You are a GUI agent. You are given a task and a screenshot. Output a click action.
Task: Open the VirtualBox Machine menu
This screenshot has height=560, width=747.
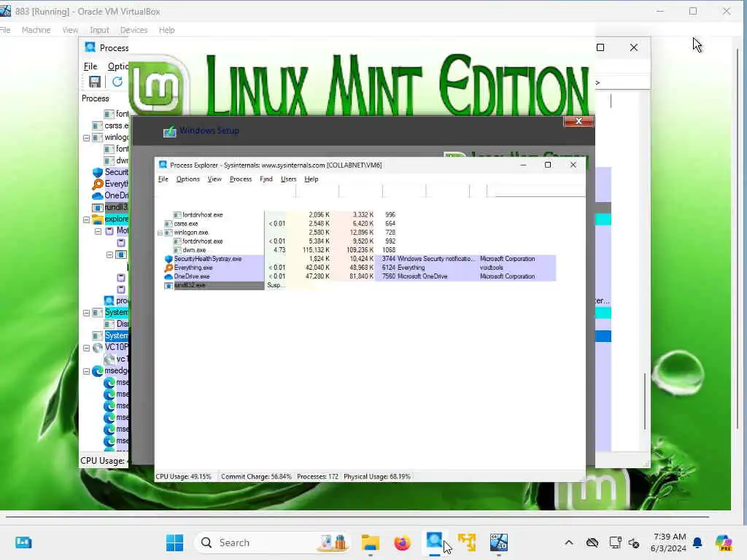point(36,30)
